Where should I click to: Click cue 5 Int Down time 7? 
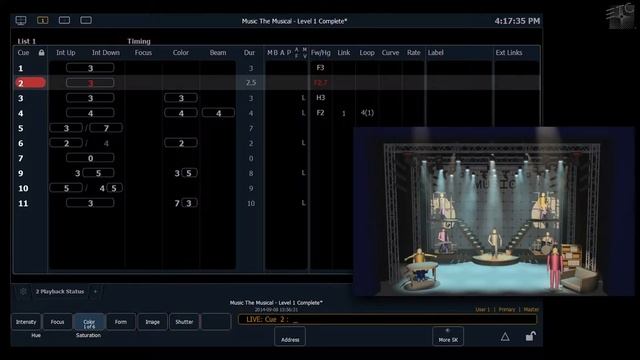pyautogui.click(x=106, y=128)
